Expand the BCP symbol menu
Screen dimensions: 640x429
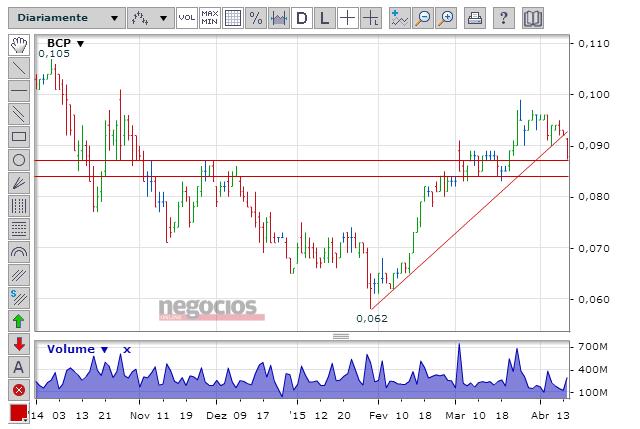pyautogui.click(x=80, y=43)
